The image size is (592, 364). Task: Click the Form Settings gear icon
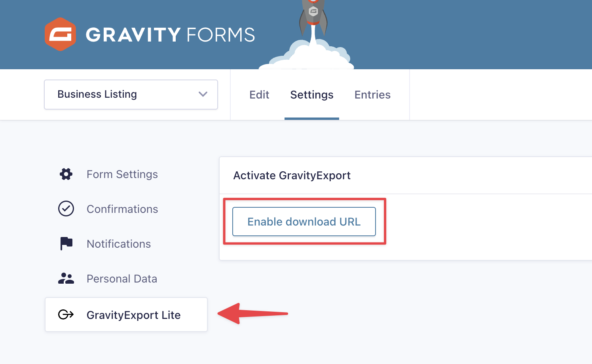(66, 174)
